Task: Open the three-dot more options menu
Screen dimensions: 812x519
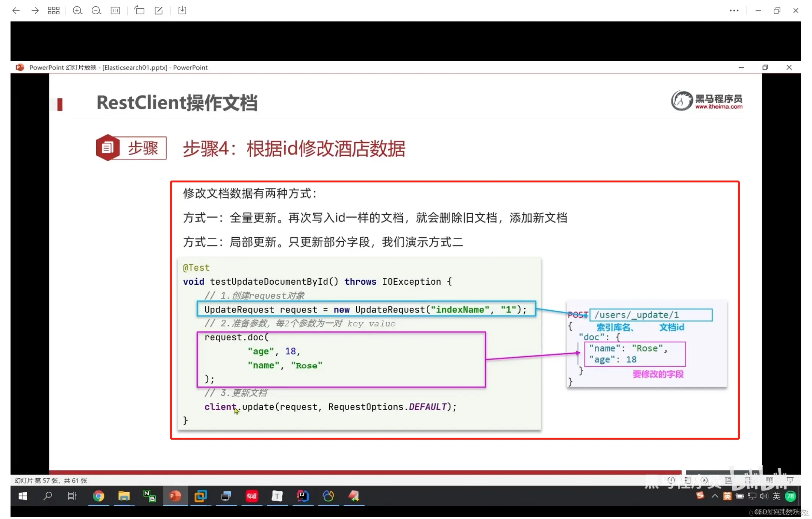Action: coord(734,11)
